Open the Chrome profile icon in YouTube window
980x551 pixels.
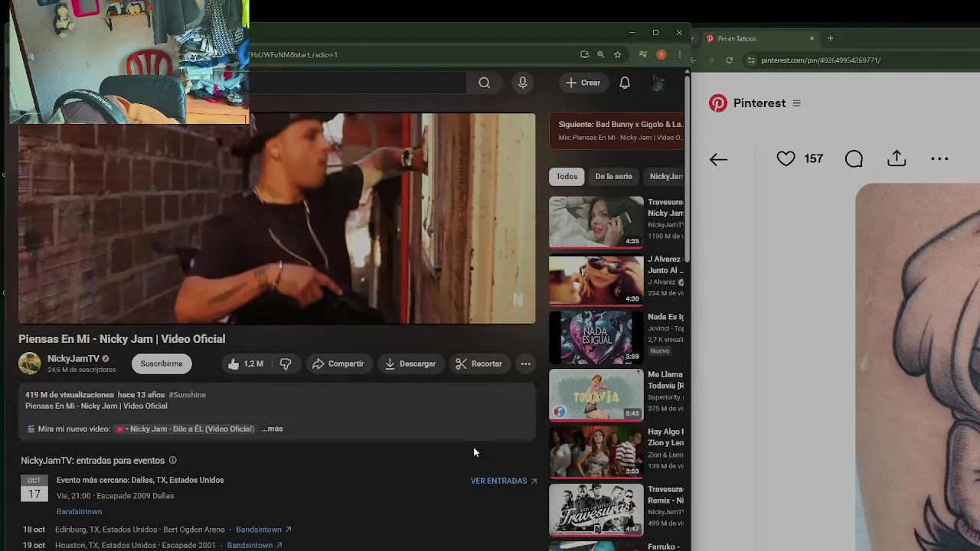coord(661,54)
